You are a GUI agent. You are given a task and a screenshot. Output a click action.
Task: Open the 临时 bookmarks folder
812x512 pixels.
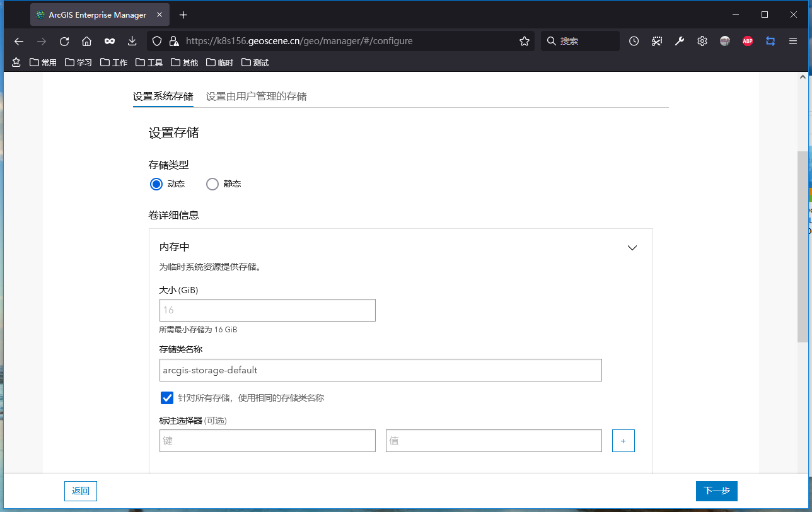tap(220, 62)
